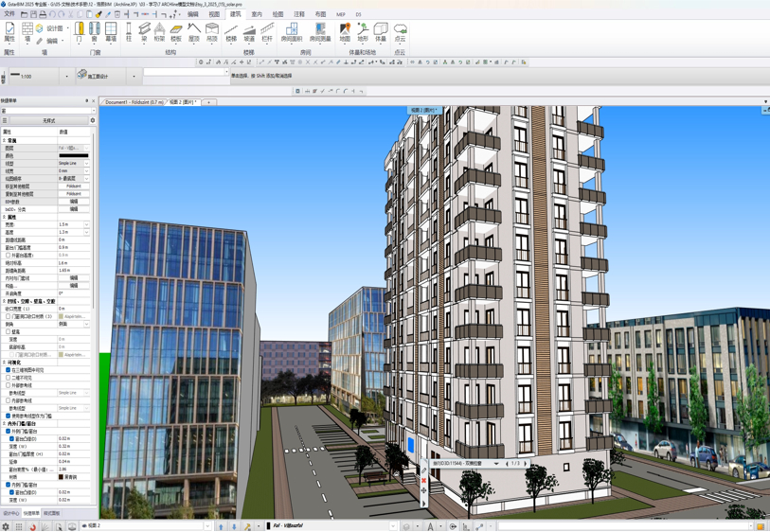770x532 pixels.
Task: Open the 文件 menu
Action: coord(9,14)
